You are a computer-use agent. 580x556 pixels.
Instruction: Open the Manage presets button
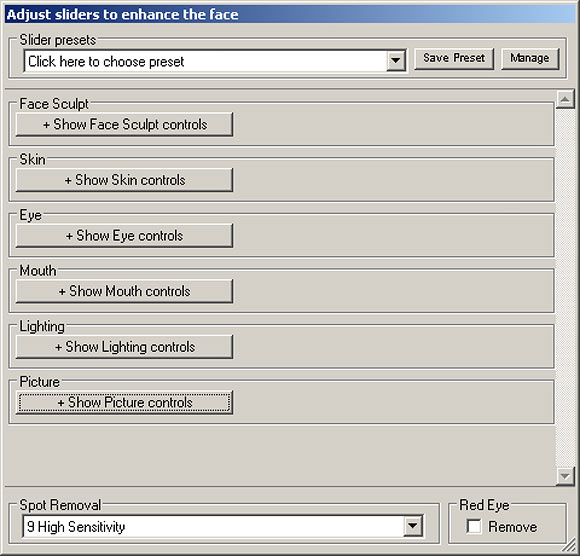click(x=530, y=58)
